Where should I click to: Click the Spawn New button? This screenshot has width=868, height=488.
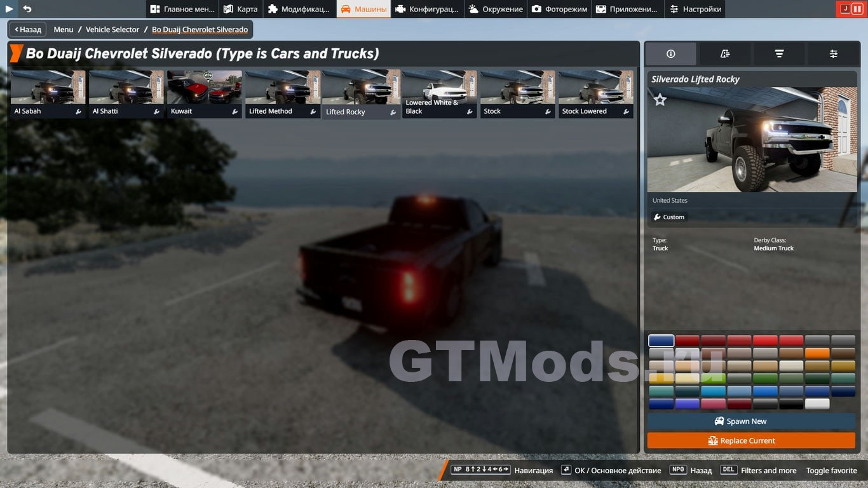pos(751,421)
